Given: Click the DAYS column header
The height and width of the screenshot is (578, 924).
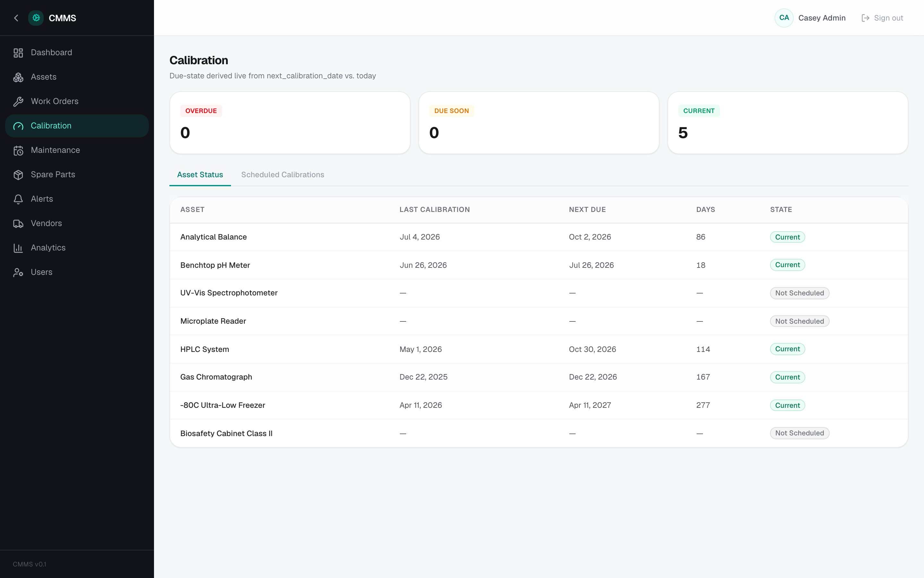Looking at the screenshot, I should [706, 209].
